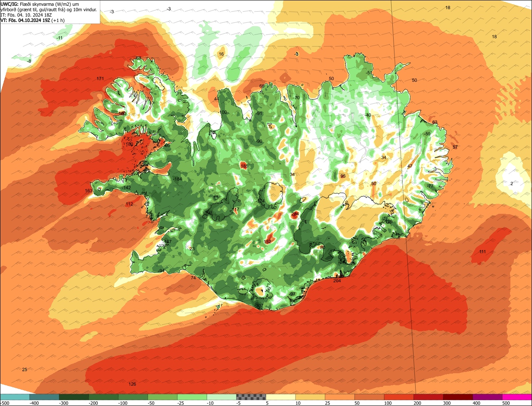Click the valid time line 'VT: Fös. 04.10.2024 19Z'
532x406 pixels.
click(25, 20)
